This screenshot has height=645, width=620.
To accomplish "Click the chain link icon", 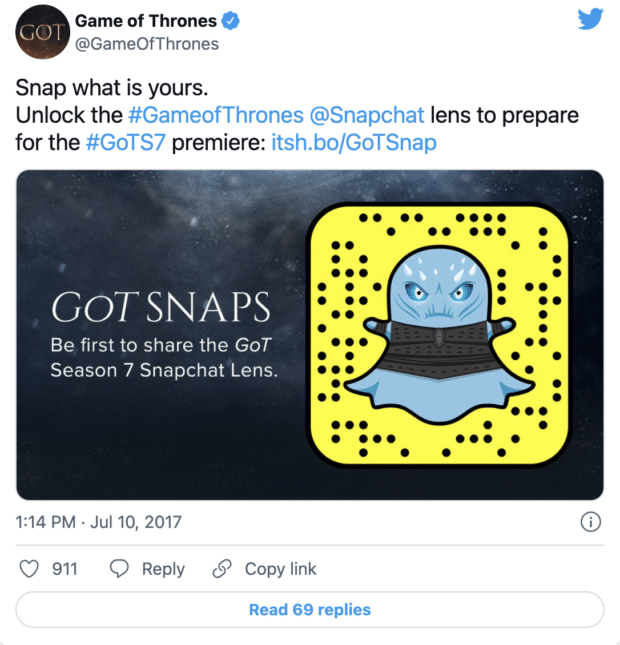I will (222, 569).
